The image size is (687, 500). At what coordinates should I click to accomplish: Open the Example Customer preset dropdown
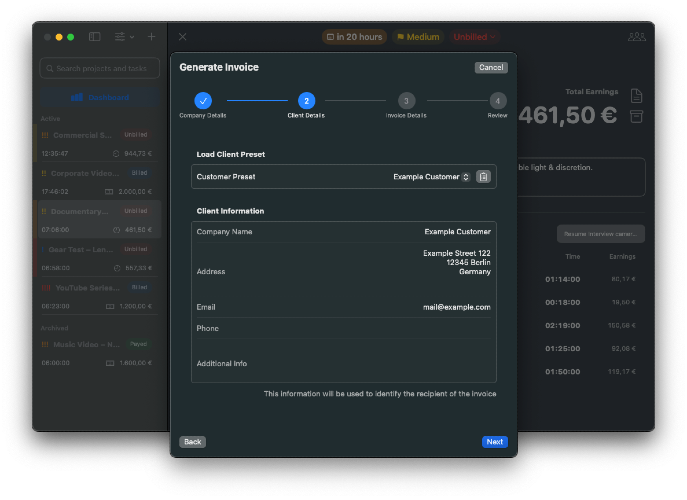pyautogui.click(x=431, y=177)
